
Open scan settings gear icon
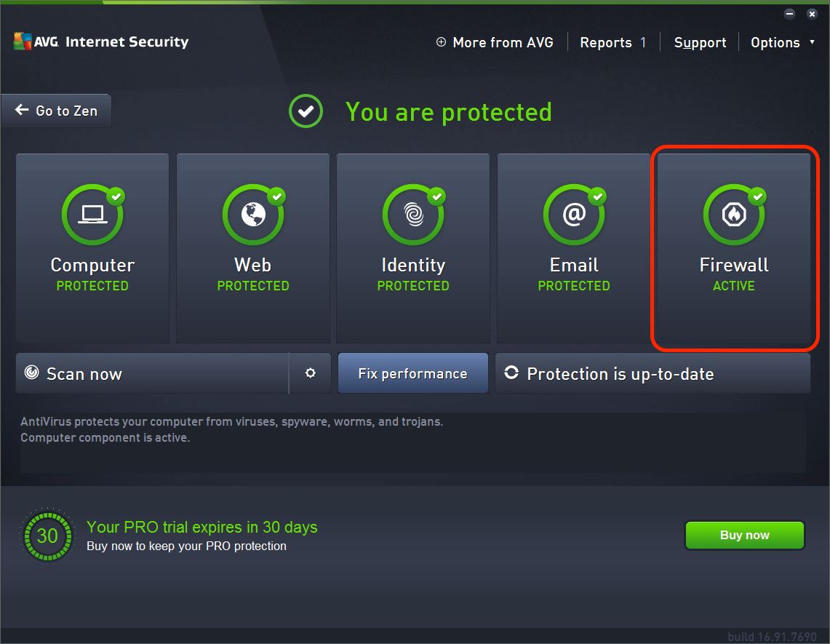(x=310, y=373)
